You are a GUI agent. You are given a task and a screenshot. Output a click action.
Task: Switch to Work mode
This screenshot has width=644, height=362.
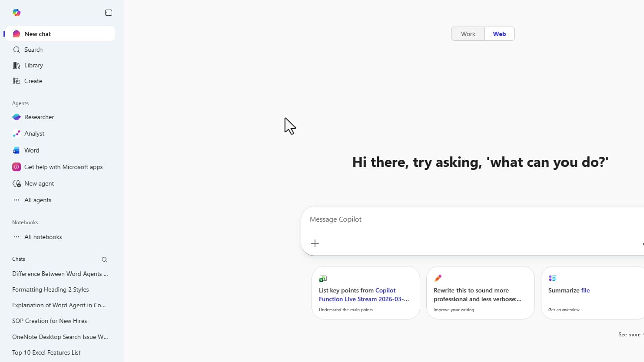468,34
